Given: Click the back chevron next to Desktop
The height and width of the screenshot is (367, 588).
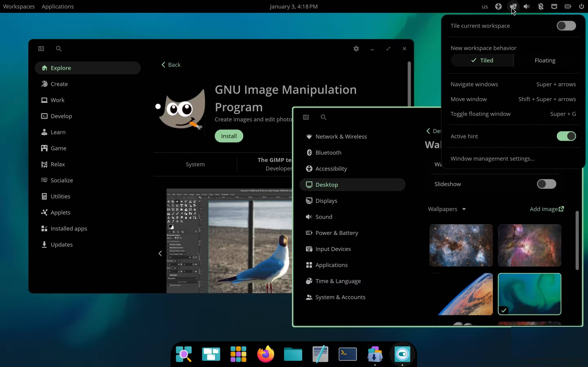Looking at the screenshot, I should click(428, 131).
